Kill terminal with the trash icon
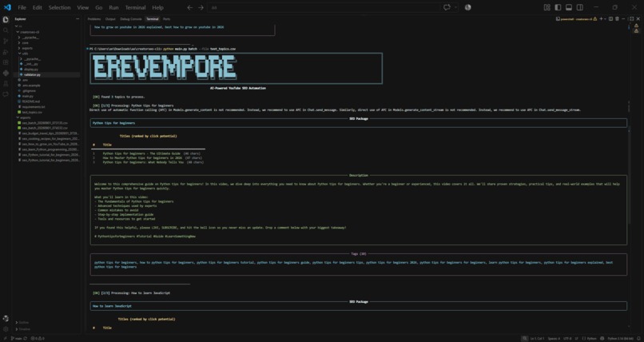 (x=617, y=19)
